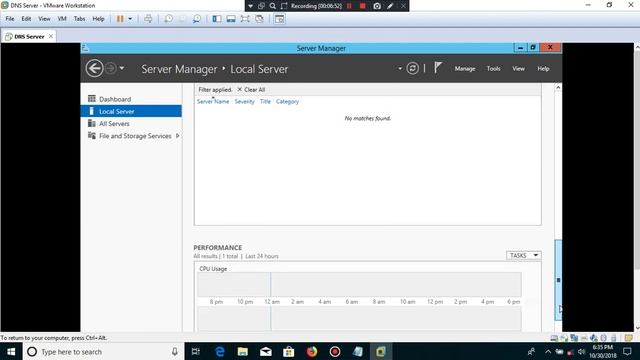Open navigation history dropdown beside forward arrow
Screen dimensions: 640x360
(122, 68)
